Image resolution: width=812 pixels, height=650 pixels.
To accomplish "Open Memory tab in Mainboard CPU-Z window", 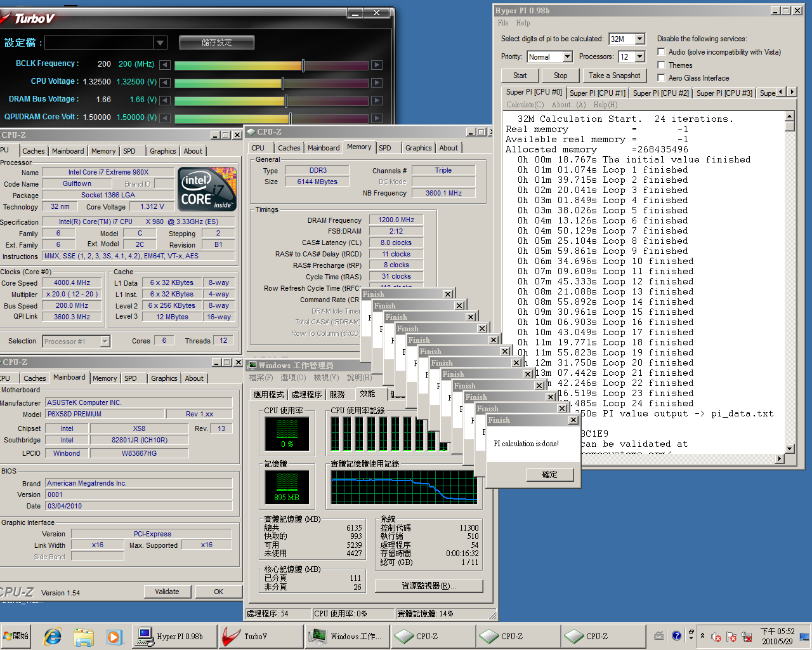I will click(x=105, y=378).
